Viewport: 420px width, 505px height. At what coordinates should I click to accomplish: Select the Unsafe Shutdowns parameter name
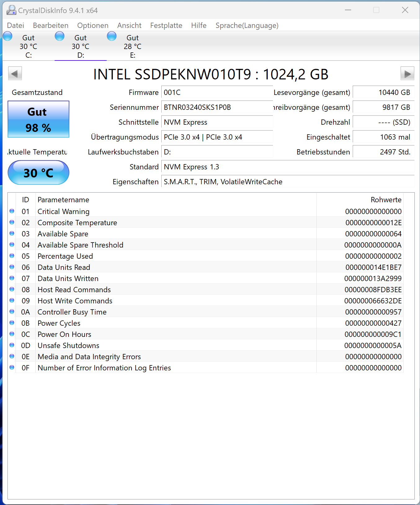click(x=68, y=346)
